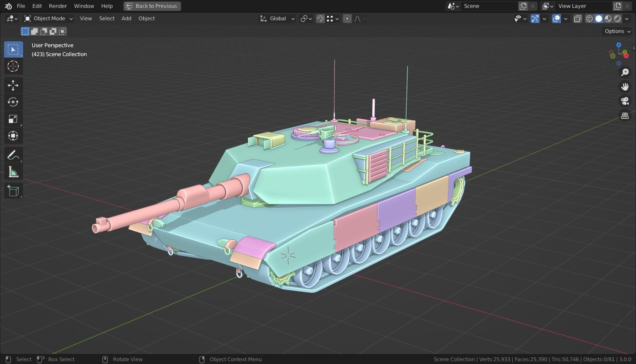Screen dimensions: 636x364
Task: Activate the Move tool
Action: pyautogui.click(x=13, y=85)
